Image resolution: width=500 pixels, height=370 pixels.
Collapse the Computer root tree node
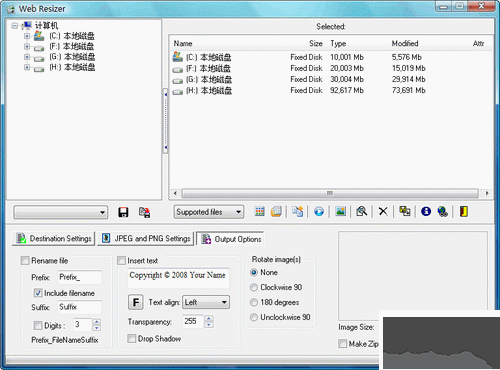(x=14, y=25)
